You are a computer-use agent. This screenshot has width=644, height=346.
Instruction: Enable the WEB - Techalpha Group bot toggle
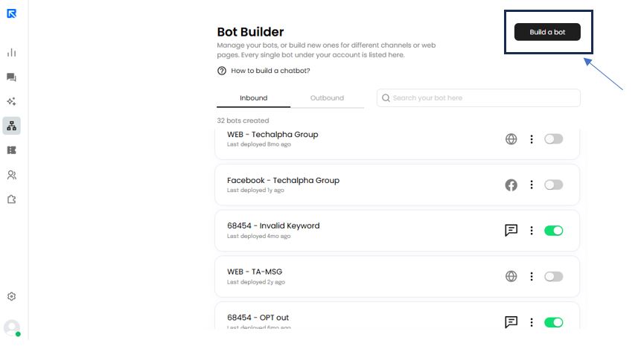[x=553, y=139]
